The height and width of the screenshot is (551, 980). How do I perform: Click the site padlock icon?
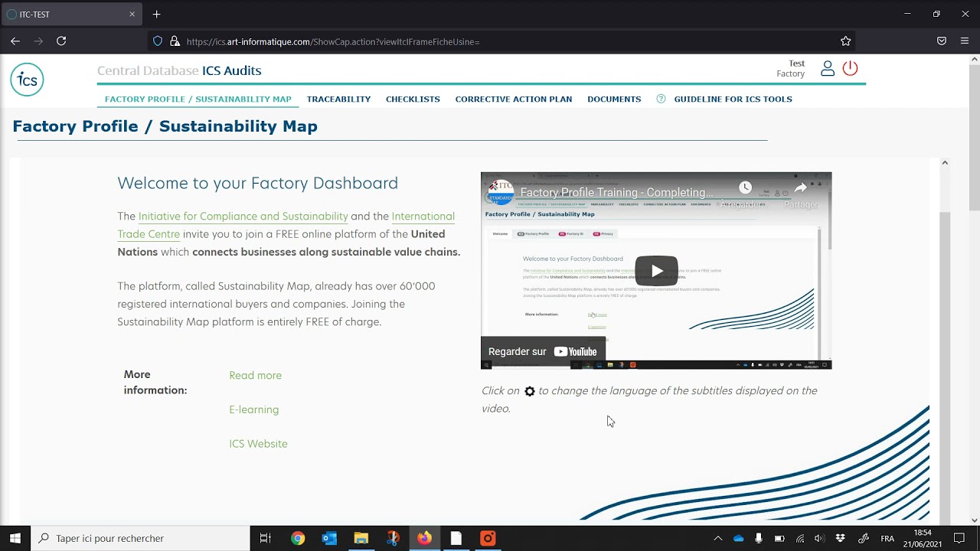(175, 41)
